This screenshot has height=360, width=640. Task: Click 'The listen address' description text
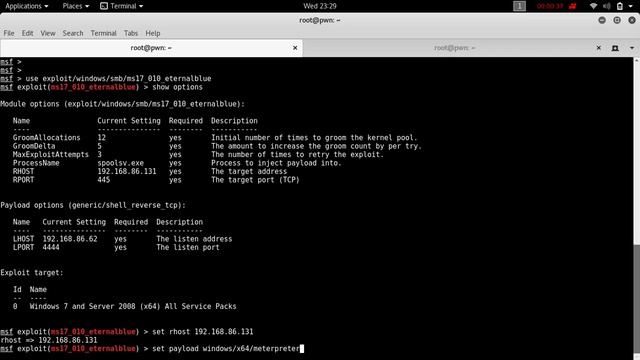(194, 239)
